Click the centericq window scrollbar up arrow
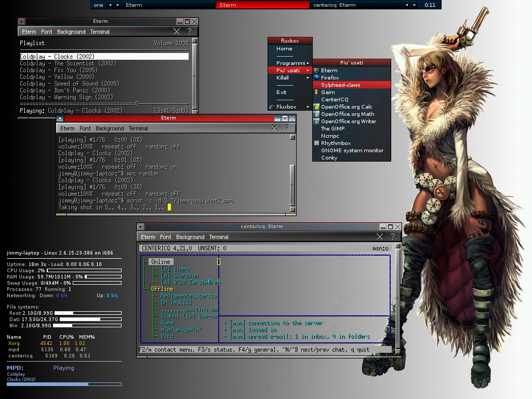Viewport: 532px width, 399px height. click(x=398, y=246)
